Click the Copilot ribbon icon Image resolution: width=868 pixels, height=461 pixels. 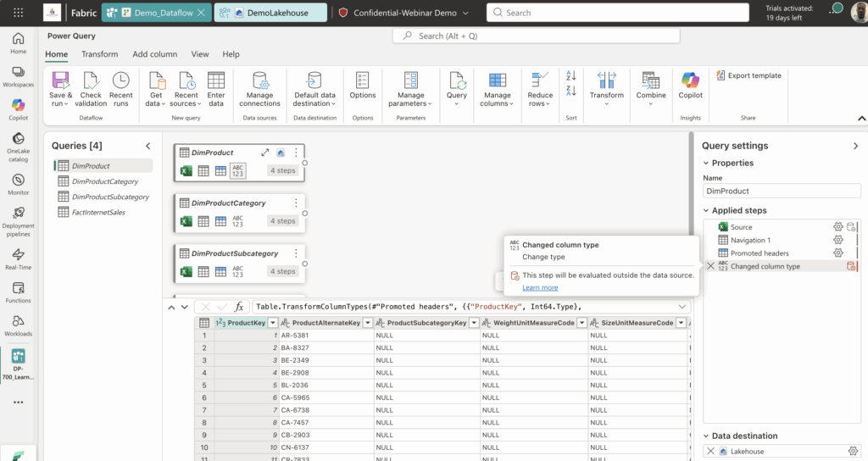tap(690, 81)
